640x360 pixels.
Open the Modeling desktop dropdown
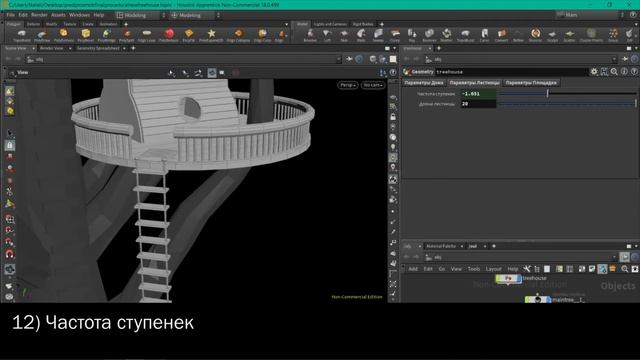(x=141, y=15)
